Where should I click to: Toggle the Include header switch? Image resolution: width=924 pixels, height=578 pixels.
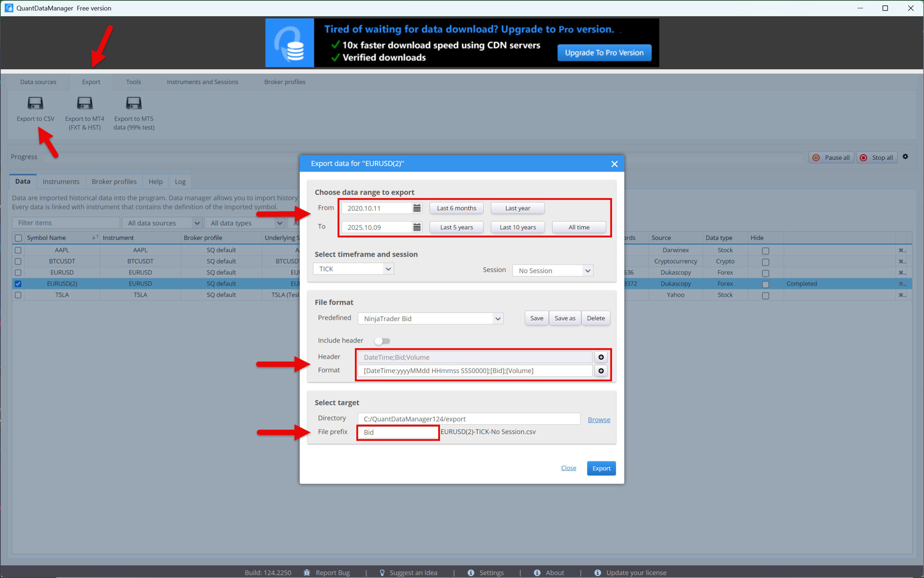[x=382, y=340]
